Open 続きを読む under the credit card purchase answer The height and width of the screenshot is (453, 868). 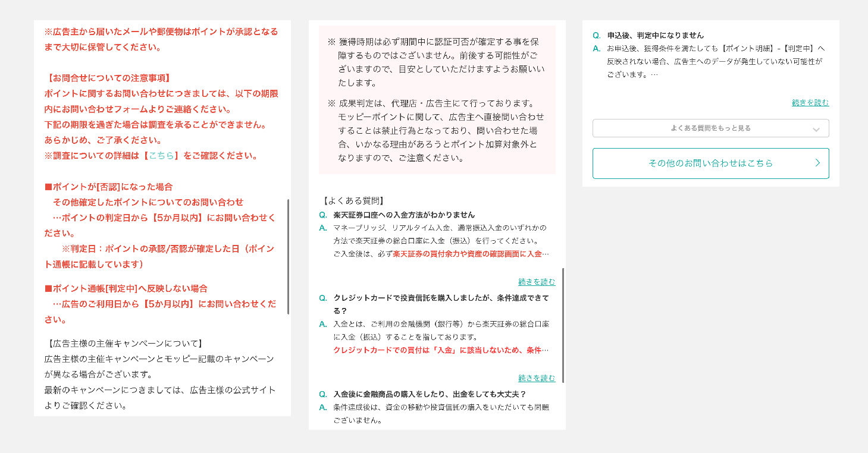[x=536, y=378]
